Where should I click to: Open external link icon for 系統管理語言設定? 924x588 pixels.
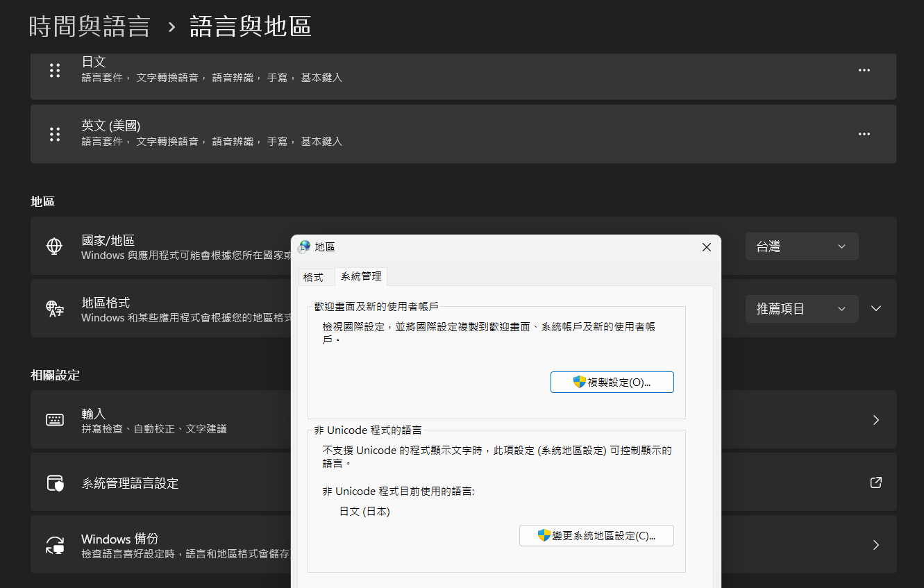[875, 482]
